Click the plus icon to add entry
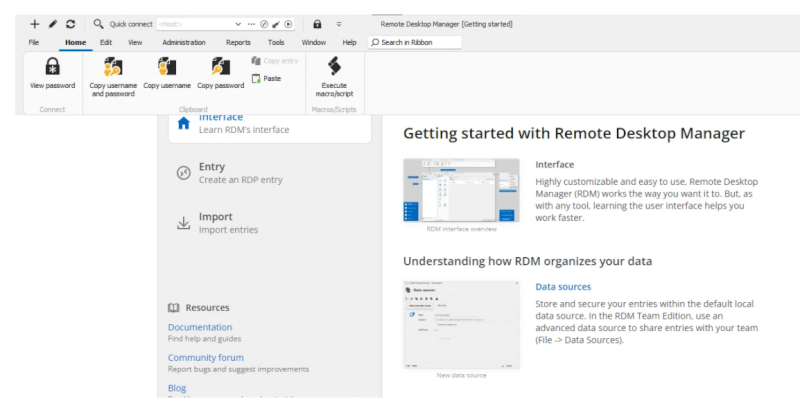The width and height of the screenshot is (800, 408). 35,24
